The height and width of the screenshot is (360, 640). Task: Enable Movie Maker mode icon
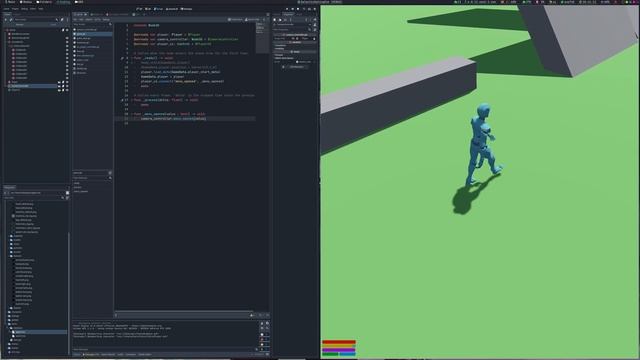pos(315,9)
